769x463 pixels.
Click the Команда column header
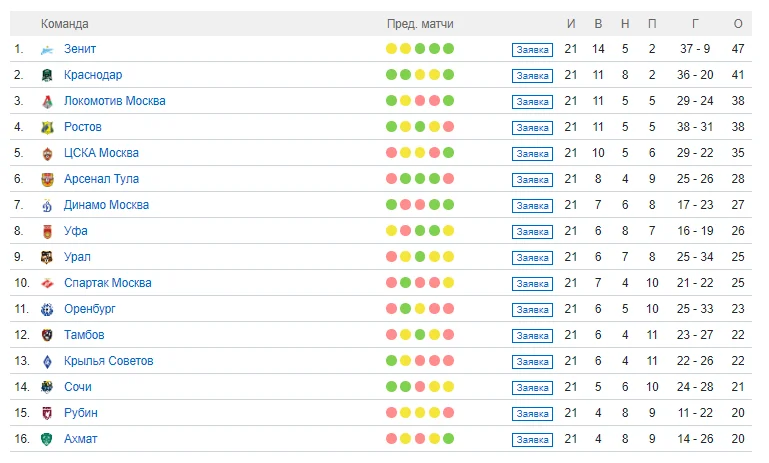tap(65, 24)
